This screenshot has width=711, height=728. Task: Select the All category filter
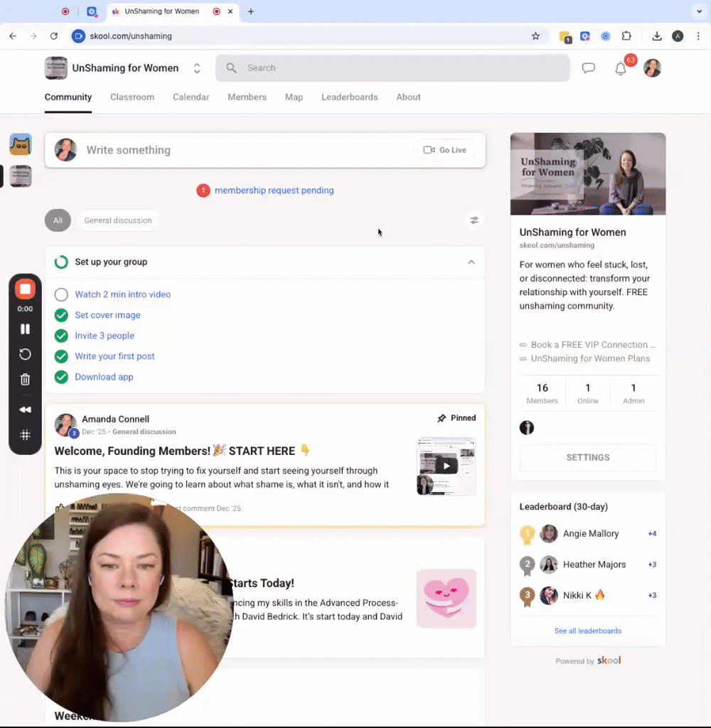point(58,220)
